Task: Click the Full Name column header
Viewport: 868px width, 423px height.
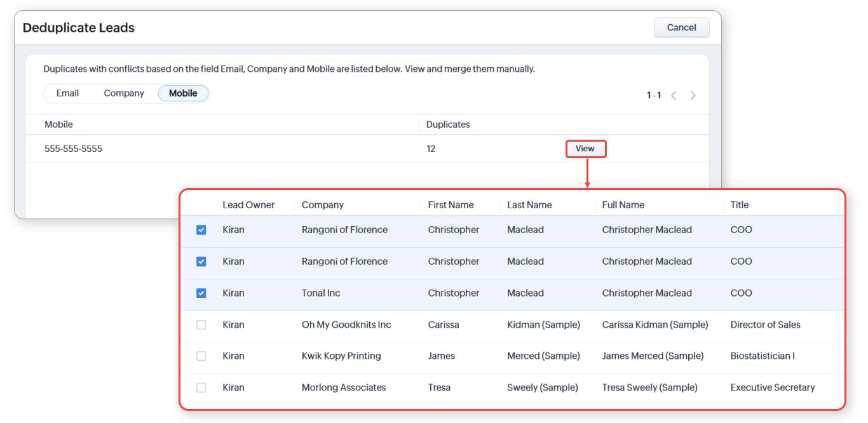Action: 623,205
